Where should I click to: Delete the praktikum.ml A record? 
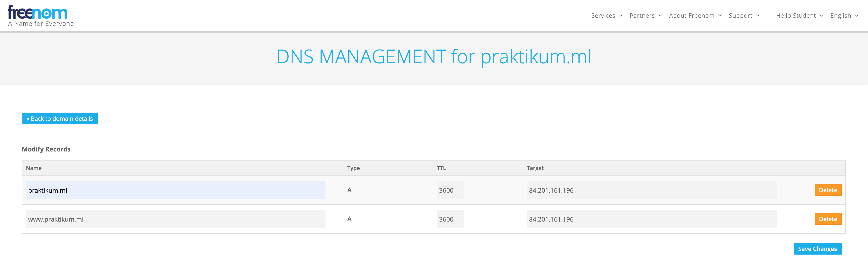828,190
